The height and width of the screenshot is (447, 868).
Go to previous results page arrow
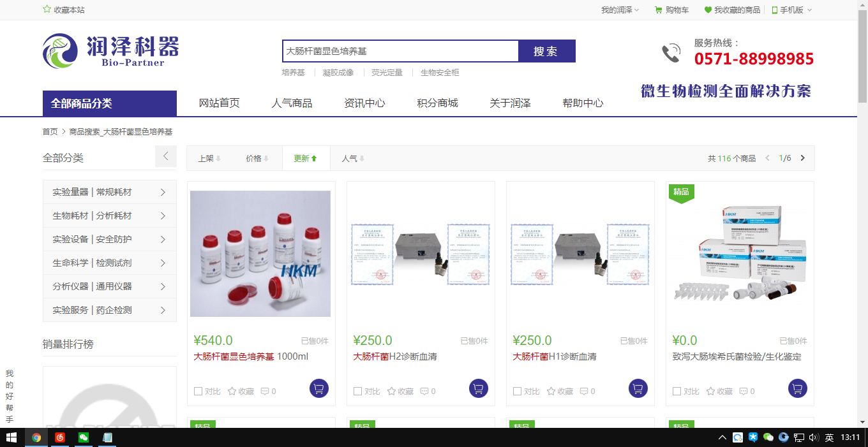768,158
